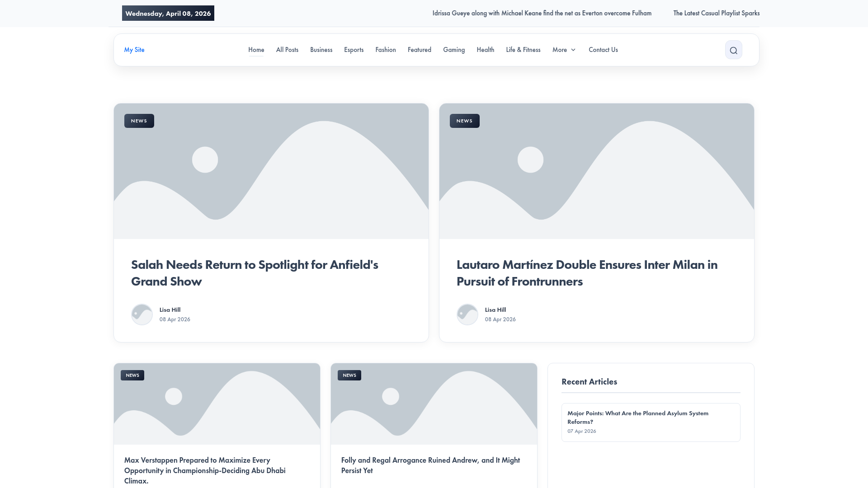Click NEWS badge on Salah article image

tap(139, 121)
